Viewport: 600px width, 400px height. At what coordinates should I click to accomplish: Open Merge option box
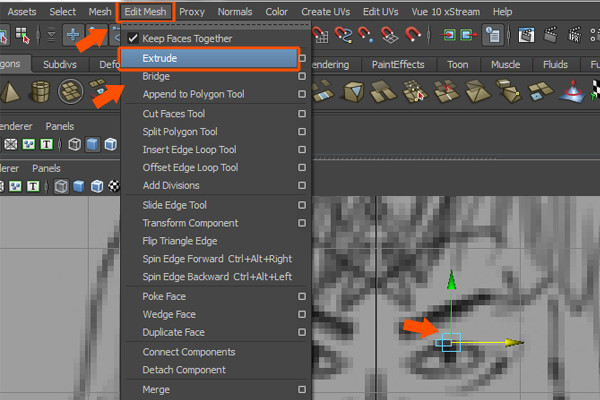pyautogui.click(x=302, y=390)
